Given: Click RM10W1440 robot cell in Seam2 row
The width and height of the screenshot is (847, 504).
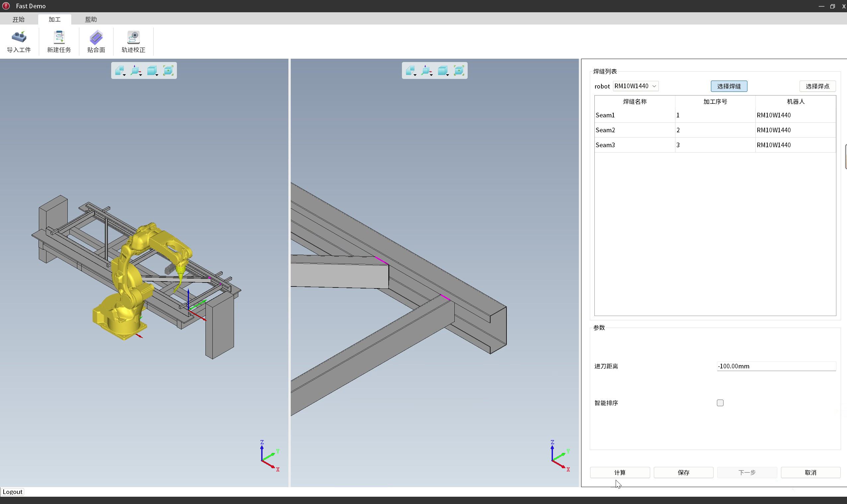Looking at the screenshot, I should click(796, 130).
